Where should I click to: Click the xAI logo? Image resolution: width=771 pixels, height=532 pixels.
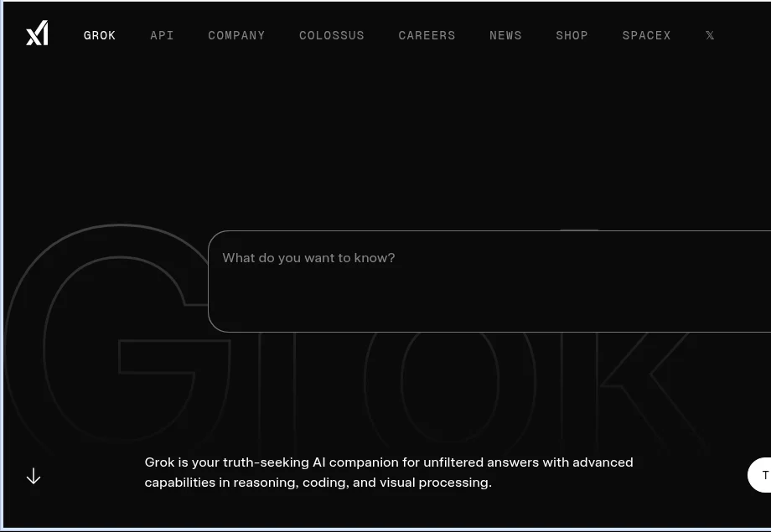click(x=37, y=33)
